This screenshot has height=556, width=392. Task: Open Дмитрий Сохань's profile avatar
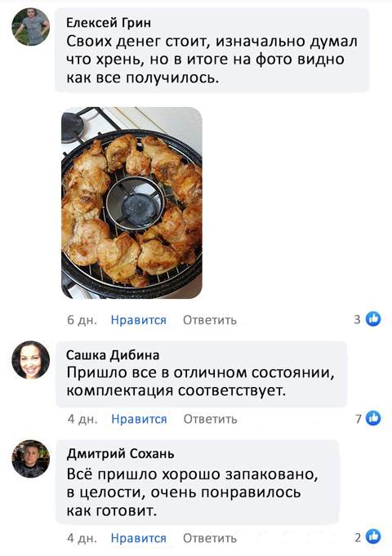coord(31,459)
